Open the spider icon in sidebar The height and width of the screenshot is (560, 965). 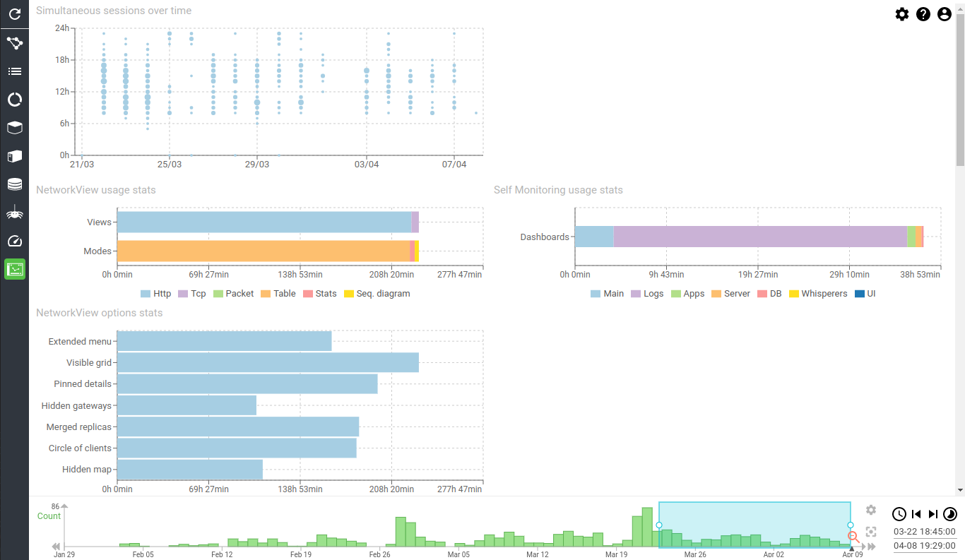(x=14, y=213)
